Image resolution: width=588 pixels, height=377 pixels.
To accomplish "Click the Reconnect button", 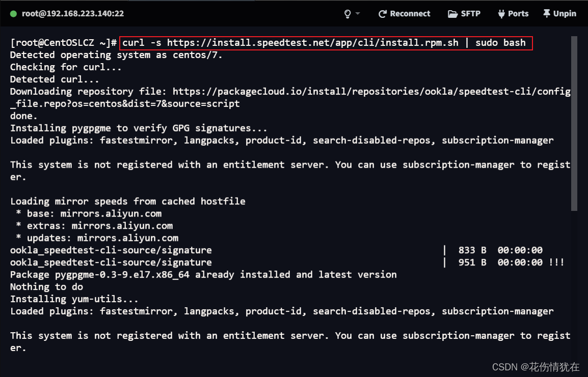I will (404, 14).
